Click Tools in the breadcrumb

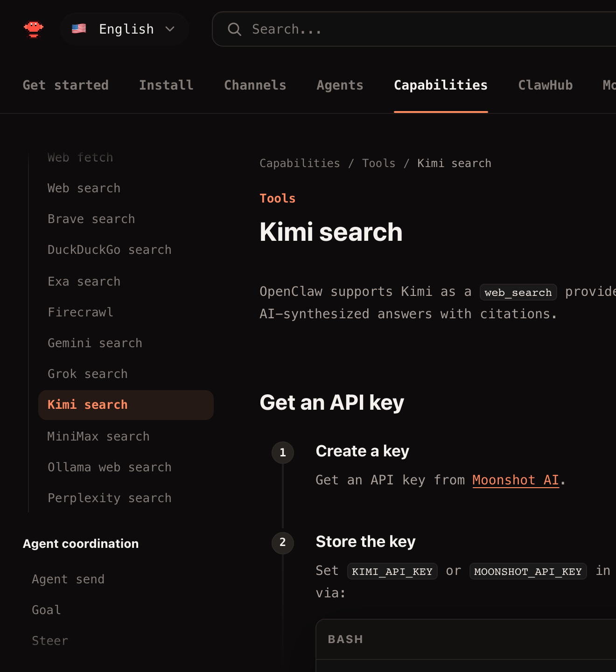pos(378,163)
